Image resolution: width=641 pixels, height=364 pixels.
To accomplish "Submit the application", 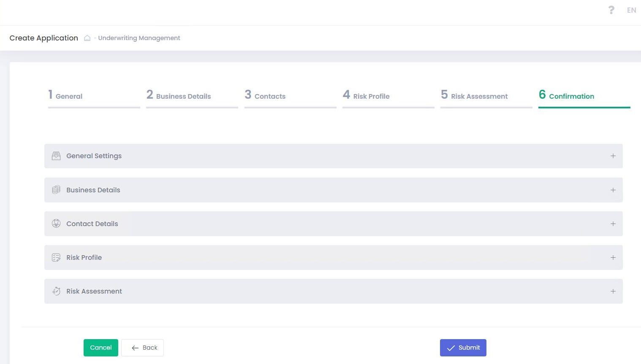I will pos(463,348).
